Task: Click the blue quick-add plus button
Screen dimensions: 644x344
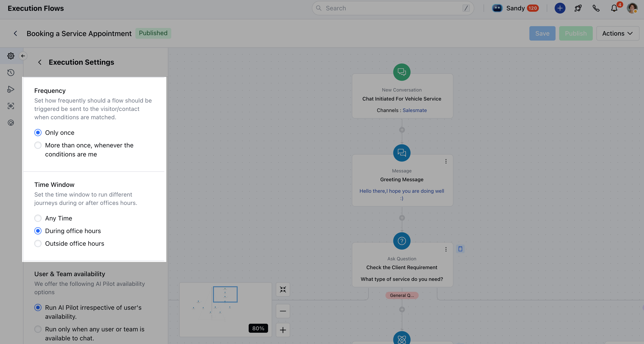Action: 560,8
